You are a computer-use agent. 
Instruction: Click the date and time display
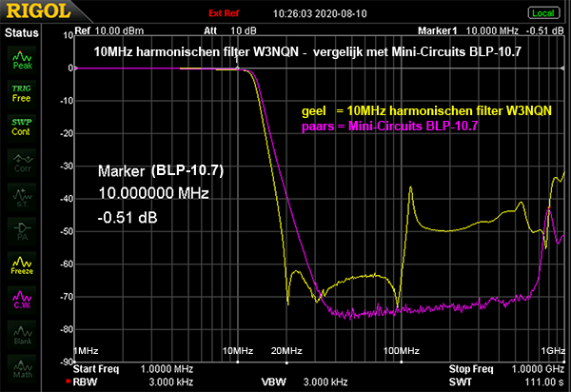coord(320,13)
